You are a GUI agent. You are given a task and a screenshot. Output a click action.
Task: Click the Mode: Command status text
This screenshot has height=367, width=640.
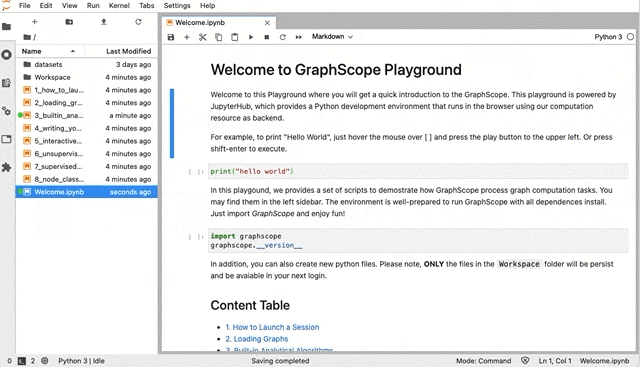tap(483, 361)
